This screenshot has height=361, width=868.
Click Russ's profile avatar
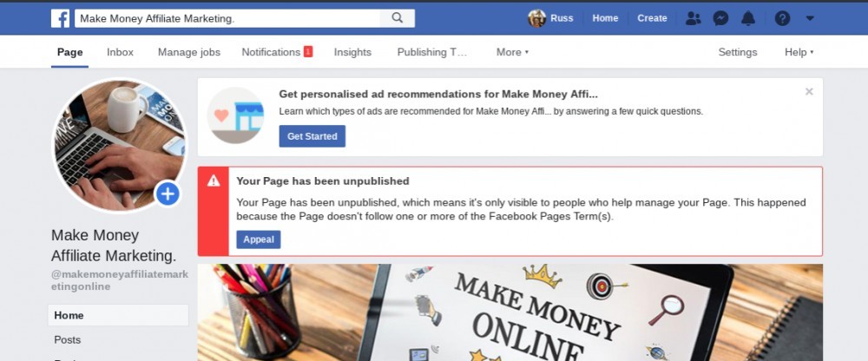[536, 18]
